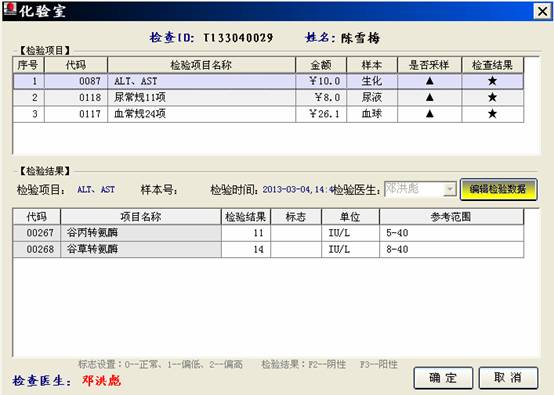Click the ¥26.1 amount cell
The image size is (554, 395).
[x=321, y=114]
